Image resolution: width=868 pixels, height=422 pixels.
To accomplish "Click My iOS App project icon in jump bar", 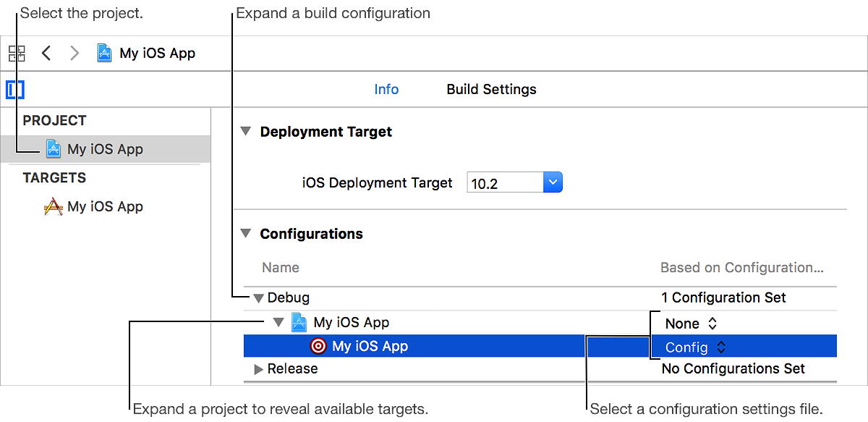I will [105, 53].
